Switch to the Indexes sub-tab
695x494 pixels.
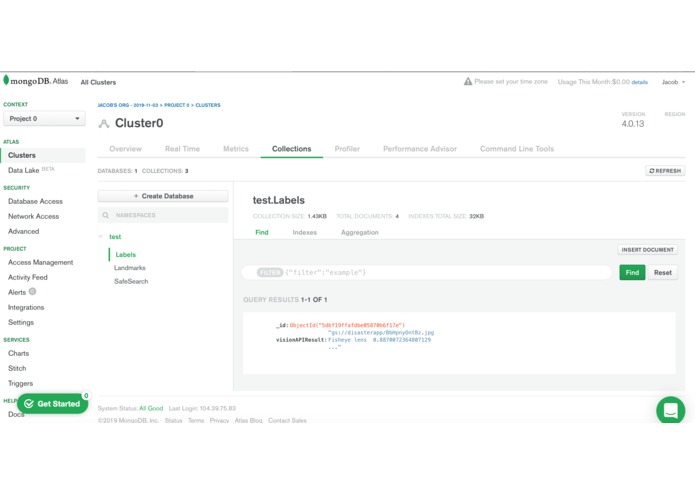tap(305, 232)
